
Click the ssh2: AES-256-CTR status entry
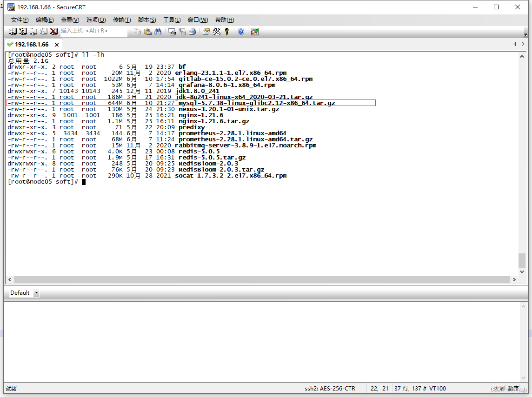(330, 389)
